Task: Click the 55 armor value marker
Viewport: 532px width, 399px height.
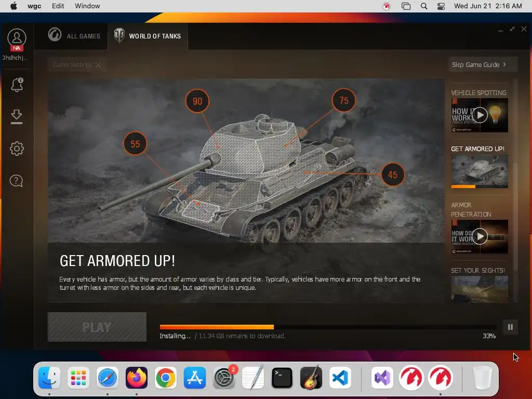Action: coord(135,144)
